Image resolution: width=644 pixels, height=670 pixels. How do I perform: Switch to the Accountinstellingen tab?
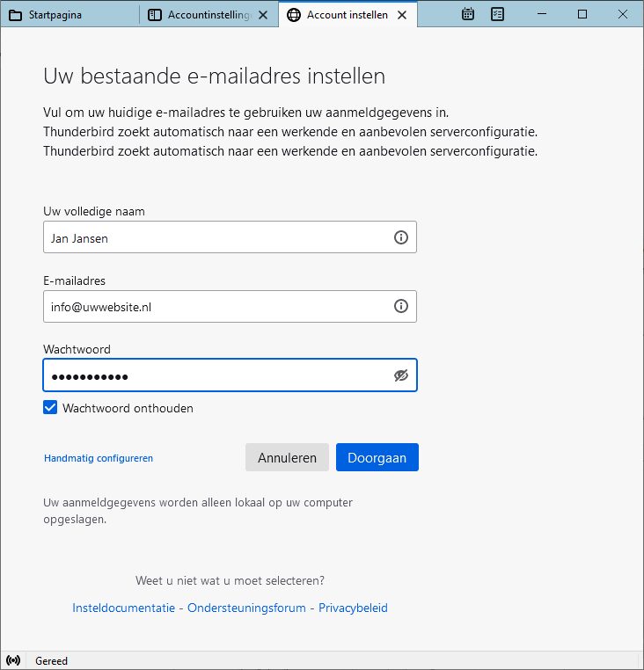click(x=209, y=15)
